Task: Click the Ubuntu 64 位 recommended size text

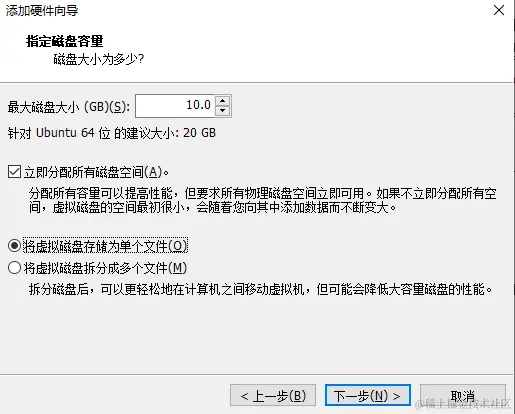Action: click(112, 133)
